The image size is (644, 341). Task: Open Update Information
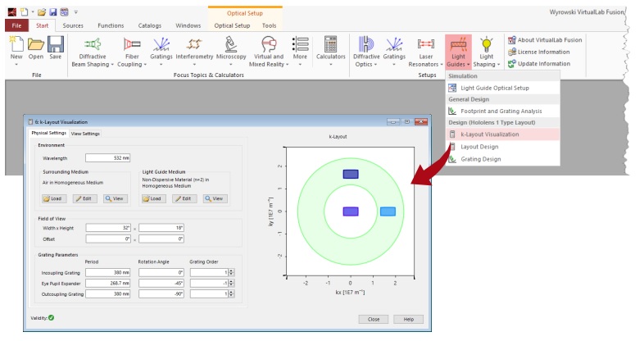point(539,64)
